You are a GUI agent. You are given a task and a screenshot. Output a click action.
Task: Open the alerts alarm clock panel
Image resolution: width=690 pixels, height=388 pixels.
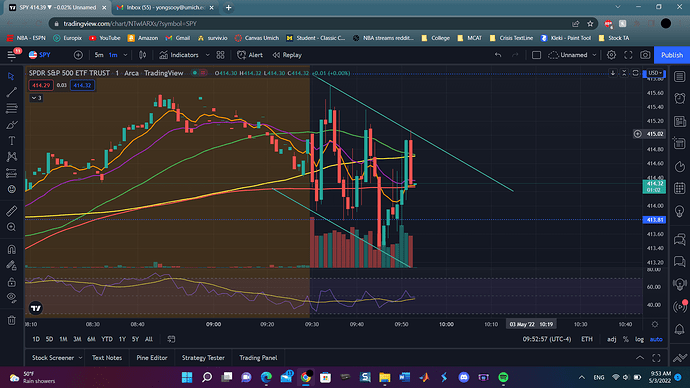coord(679,98)
